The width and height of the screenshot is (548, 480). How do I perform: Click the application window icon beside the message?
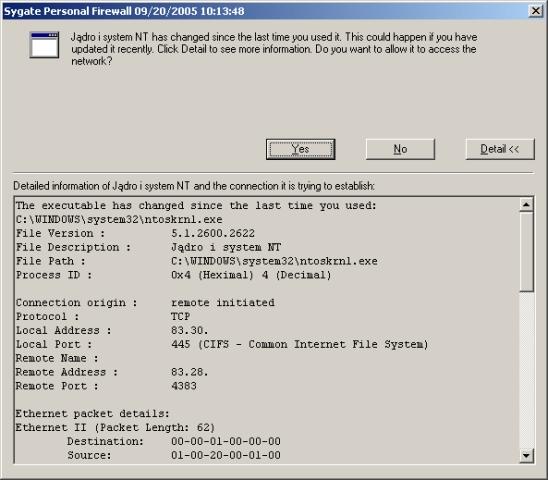pyautogui.click(x=44, y=45)
